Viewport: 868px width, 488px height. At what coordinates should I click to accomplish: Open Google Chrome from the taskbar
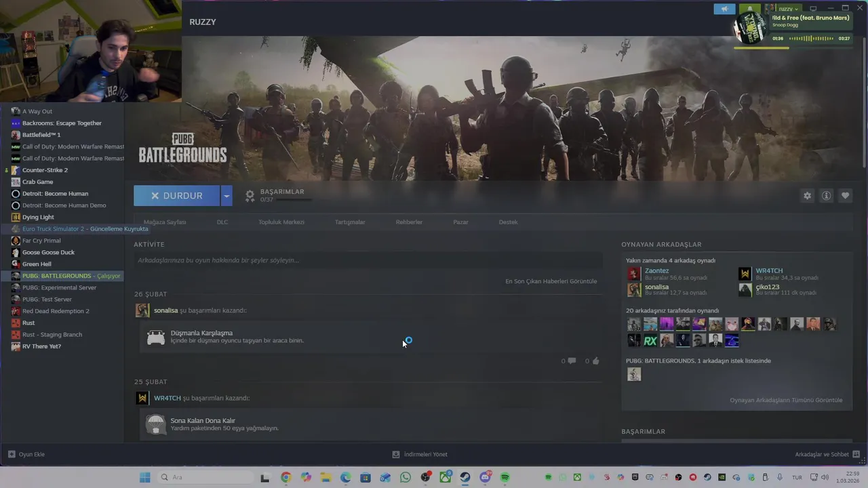pos(285,477)
